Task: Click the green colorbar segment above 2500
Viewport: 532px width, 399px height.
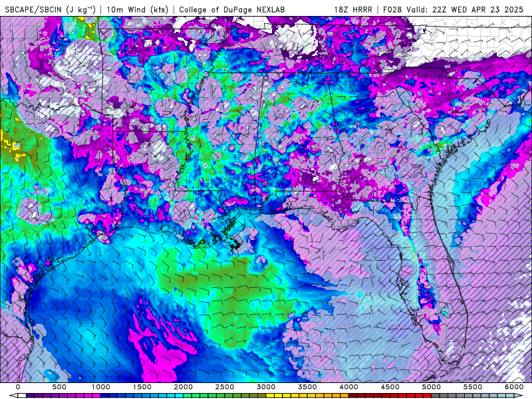Action: (229, 396)
